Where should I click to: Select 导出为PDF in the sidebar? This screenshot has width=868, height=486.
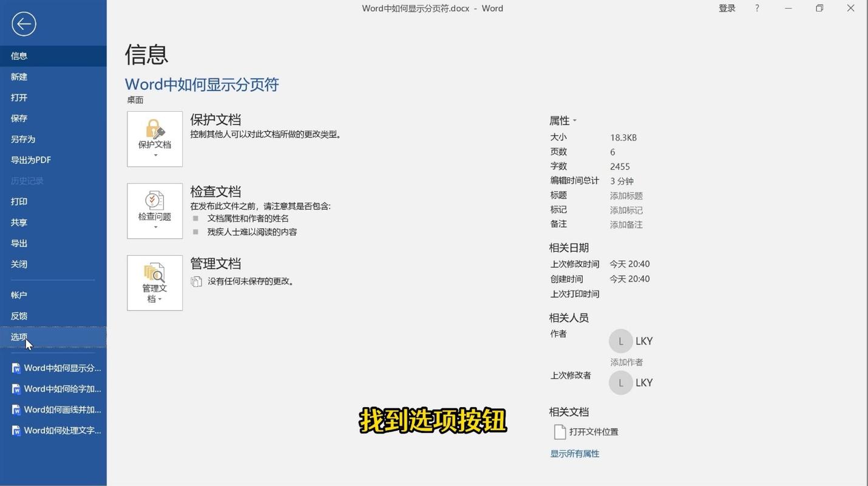coord(53,160)
